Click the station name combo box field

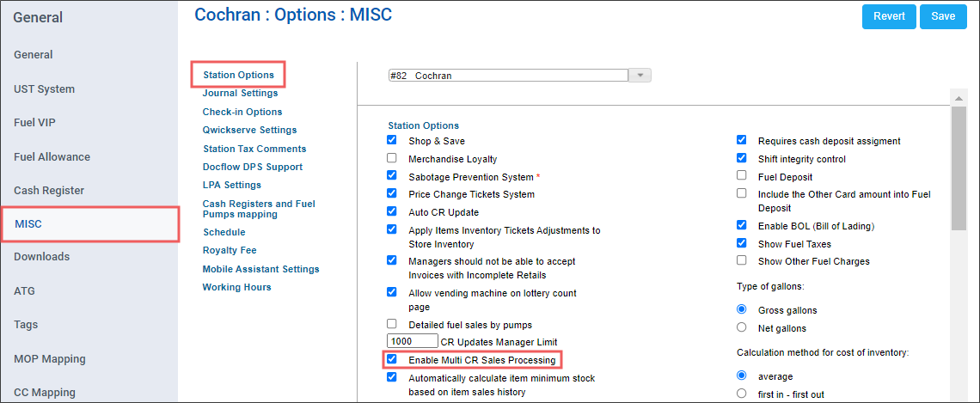507,76
